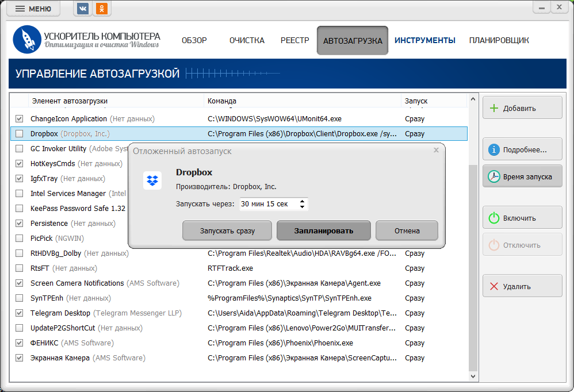The height and width of the screenshot is (392, 574).
Task: Check SynTPEnh checkbox
Action: (x=20, y=298)
